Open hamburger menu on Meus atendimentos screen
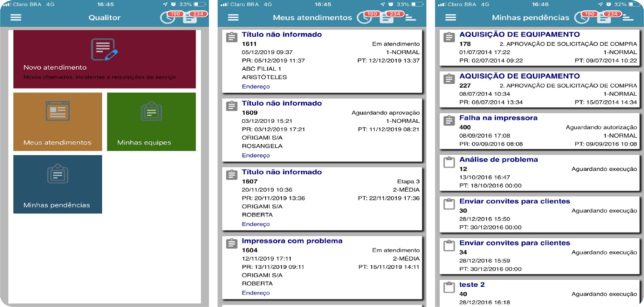This screenshot has height=307, width=644. pos(233,17)
